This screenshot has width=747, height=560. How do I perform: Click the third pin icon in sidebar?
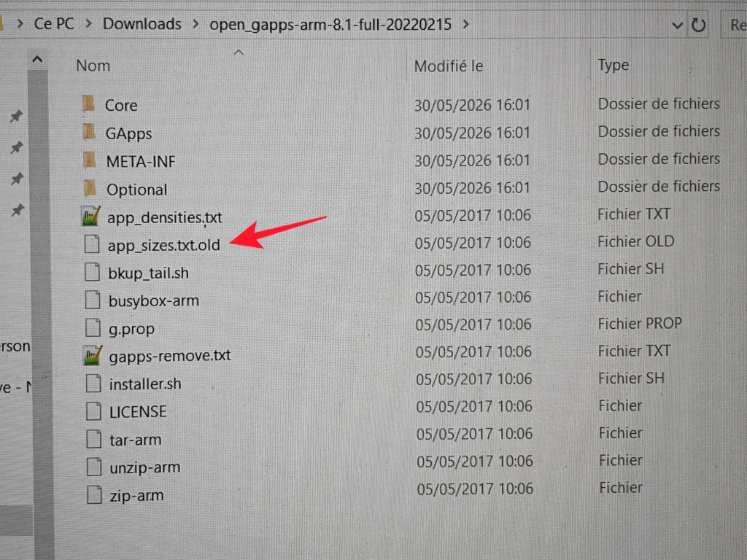tap(18, 179)
